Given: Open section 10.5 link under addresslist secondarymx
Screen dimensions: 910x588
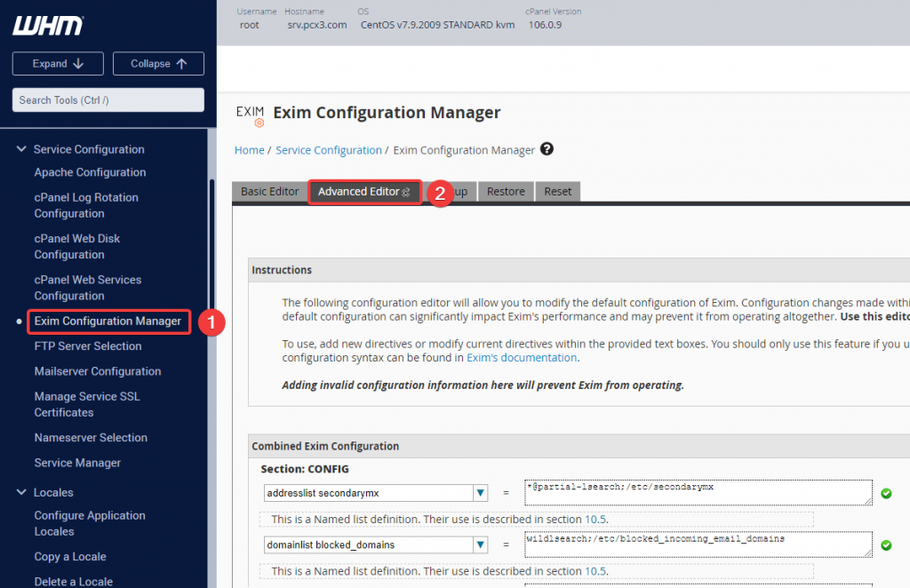Looking at the screenshot, I should click(x=595, y=519).
